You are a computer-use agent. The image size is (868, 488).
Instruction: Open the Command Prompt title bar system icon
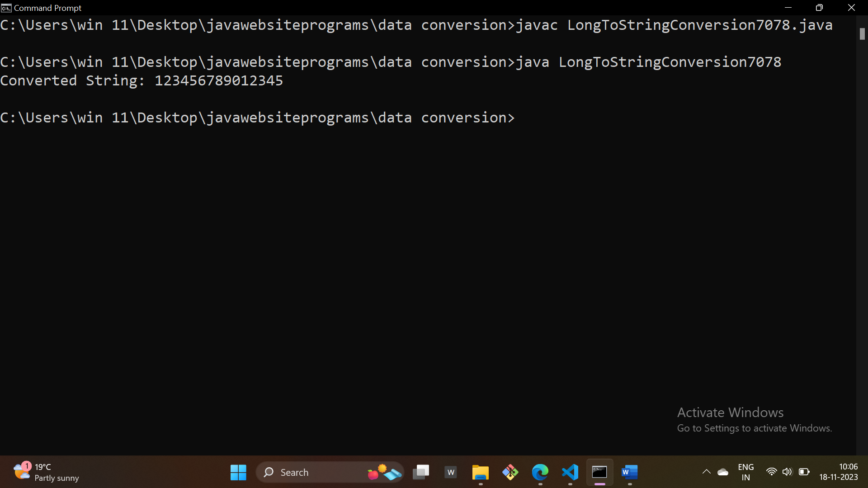click(x=6, y=8)
